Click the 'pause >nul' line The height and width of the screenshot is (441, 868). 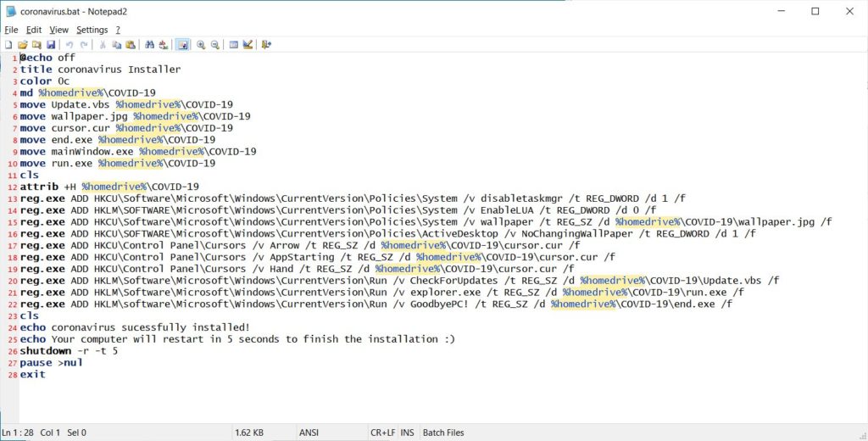[51, 363]
